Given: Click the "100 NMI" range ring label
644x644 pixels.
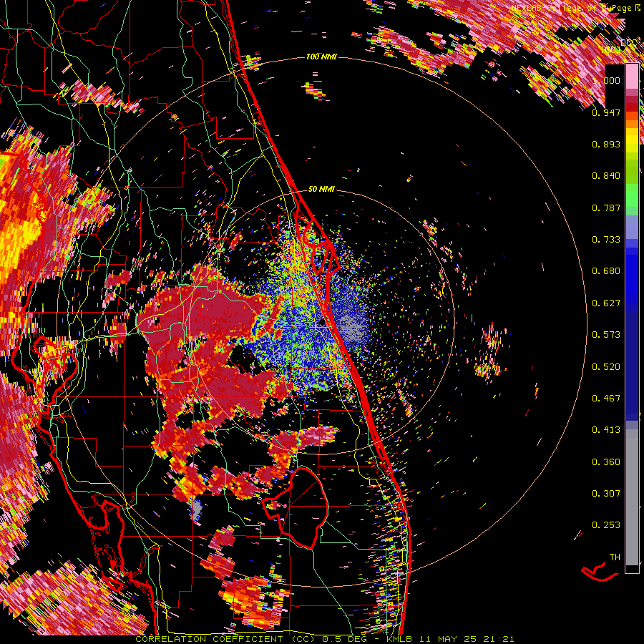Looking at the screenshot, I should point(321,57).
